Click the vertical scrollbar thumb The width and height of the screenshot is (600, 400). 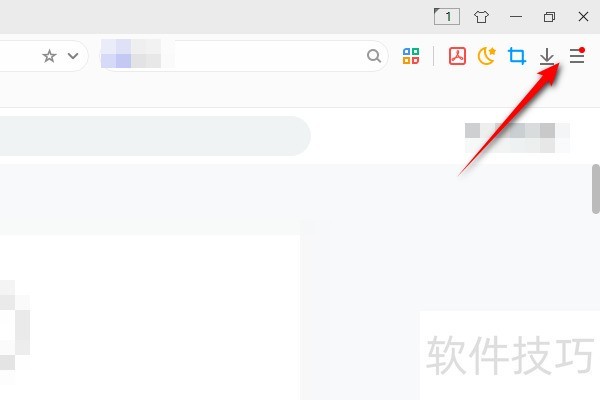point(596,189)
